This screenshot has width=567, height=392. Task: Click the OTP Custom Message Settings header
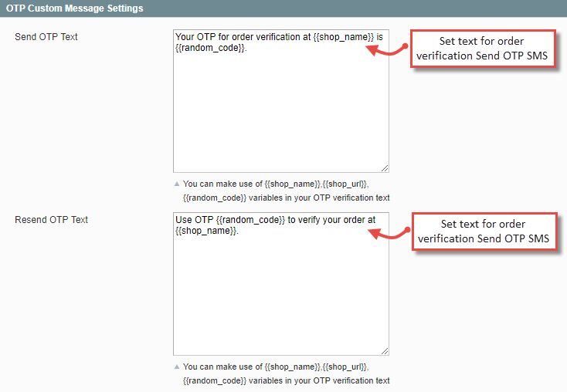pyautogui.click(x=283, y=8)
